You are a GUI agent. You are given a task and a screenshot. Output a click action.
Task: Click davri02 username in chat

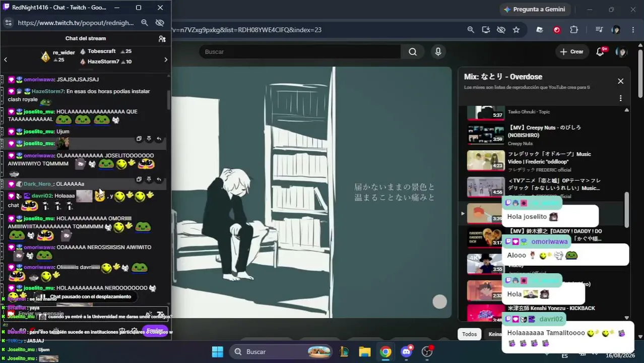(x=42, y=196)
